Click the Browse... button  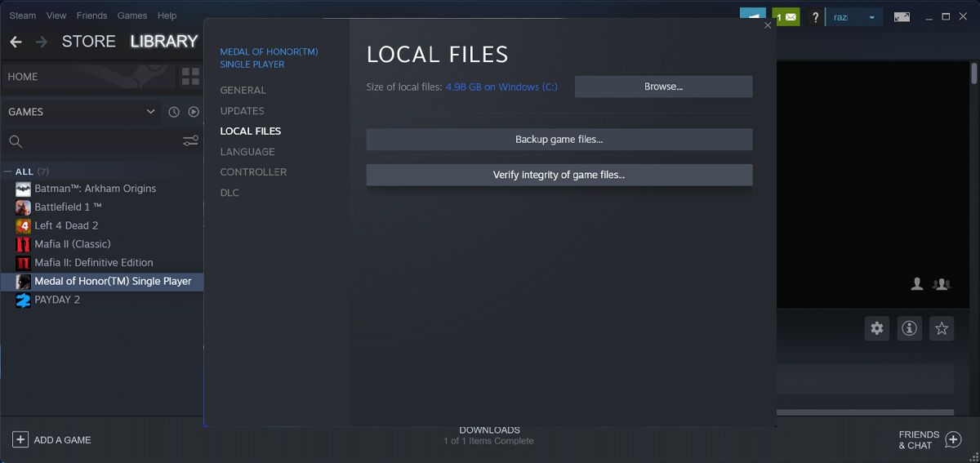(x=663, y=87)
